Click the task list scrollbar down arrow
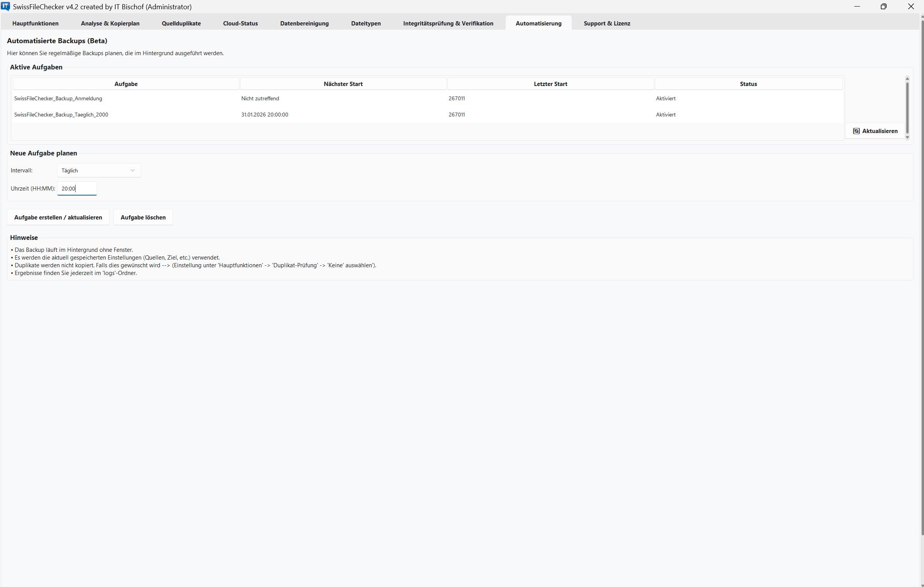The image size is (924, 587). 907,137
